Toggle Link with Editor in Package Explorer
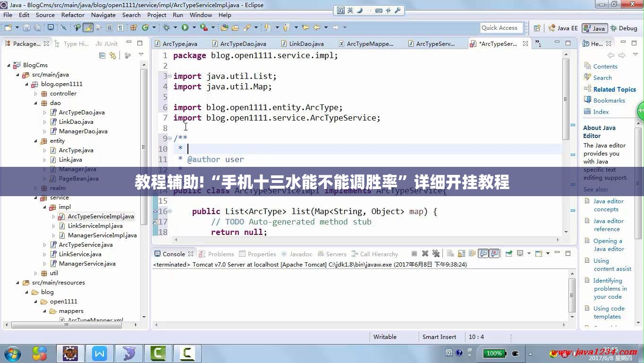 pyautogui.click(x=112, y=55)
